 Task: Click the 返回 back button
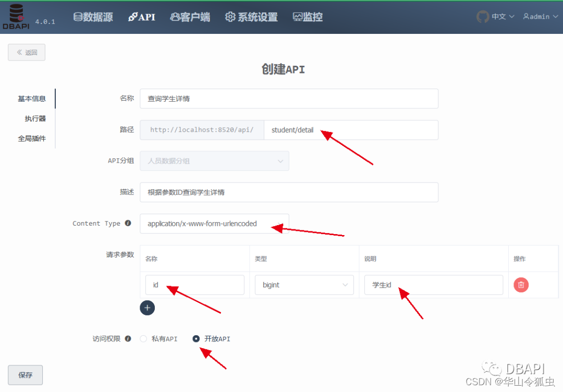click(x=26, y=52)
